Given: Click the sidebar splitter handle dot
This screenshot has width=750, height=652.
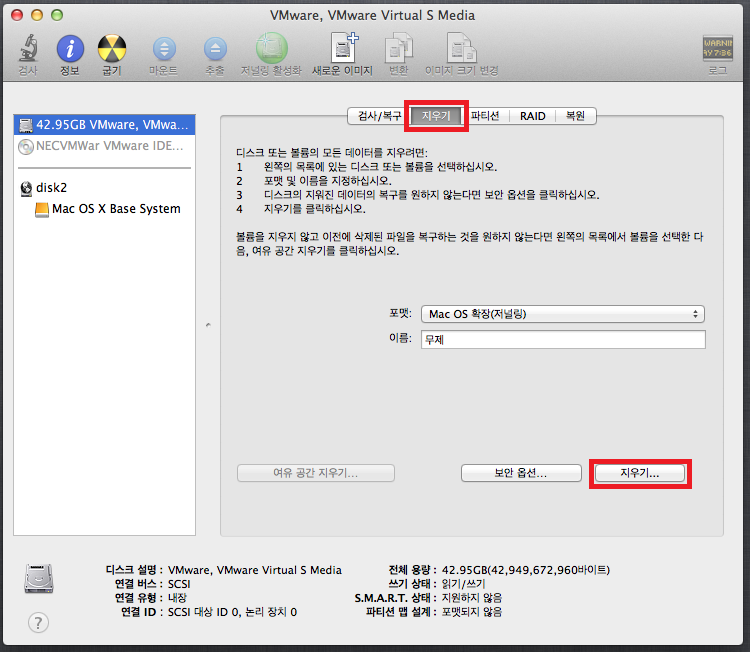Looking at the screenshot, I should [208, 325].
